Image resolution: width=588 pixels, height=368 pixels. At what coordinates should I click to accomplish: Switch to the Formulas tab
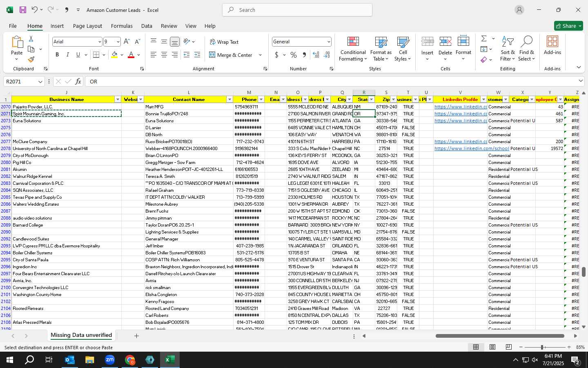[x=122, y=26]
